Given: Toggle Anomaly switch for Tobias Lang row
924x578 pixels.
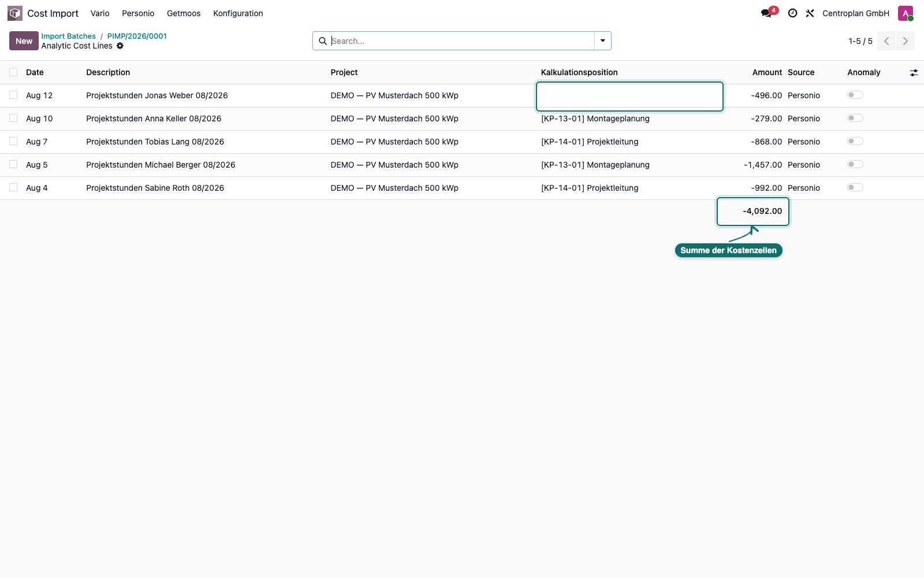Looking at the screenshot, I should click(x=855, y=141).
